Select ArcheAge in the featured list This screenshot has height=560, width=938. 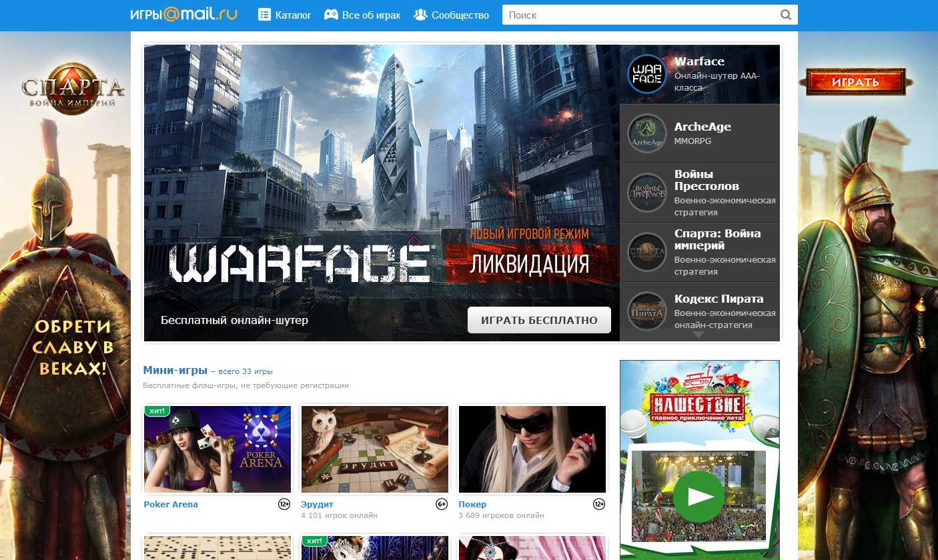(700, 133)
